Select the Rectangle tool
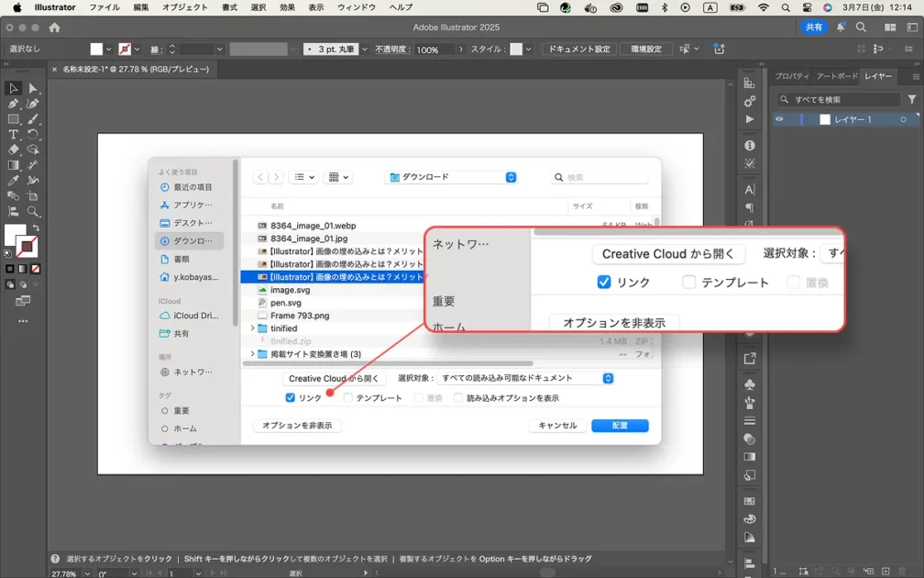Image resolution: width=924 pixels, height=578 pixels. (14, 119)
